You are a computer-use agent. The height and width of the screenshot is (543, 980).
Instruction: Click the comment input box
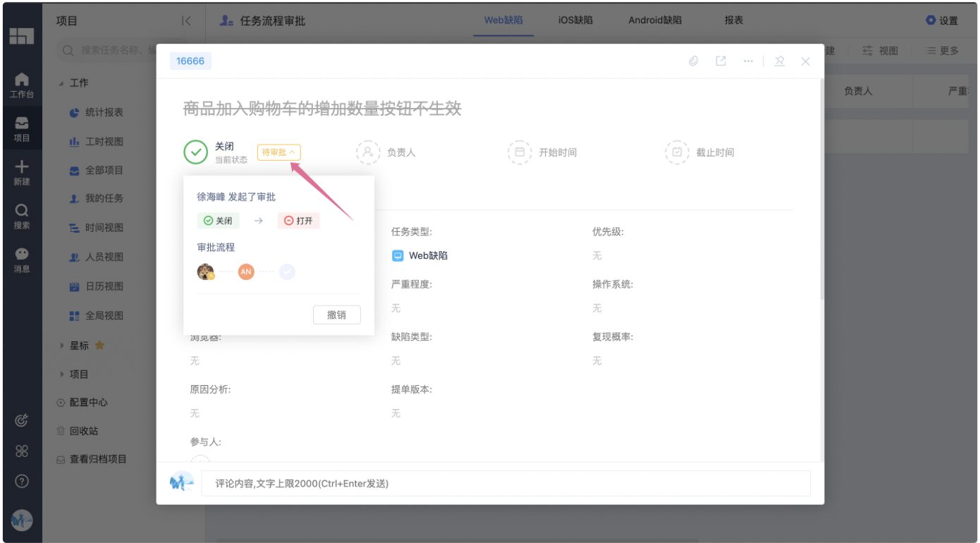[x=506, y=483]
